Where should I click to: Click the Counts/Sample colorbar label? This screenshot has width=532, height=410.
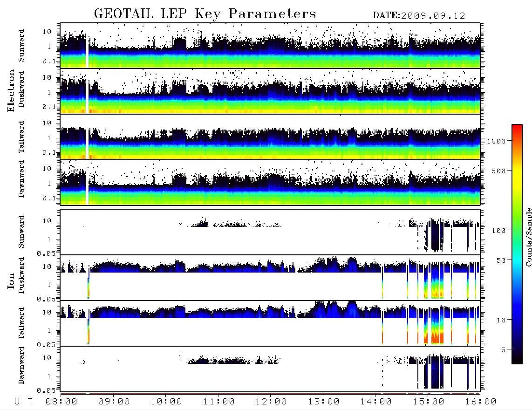pos(528,237)
